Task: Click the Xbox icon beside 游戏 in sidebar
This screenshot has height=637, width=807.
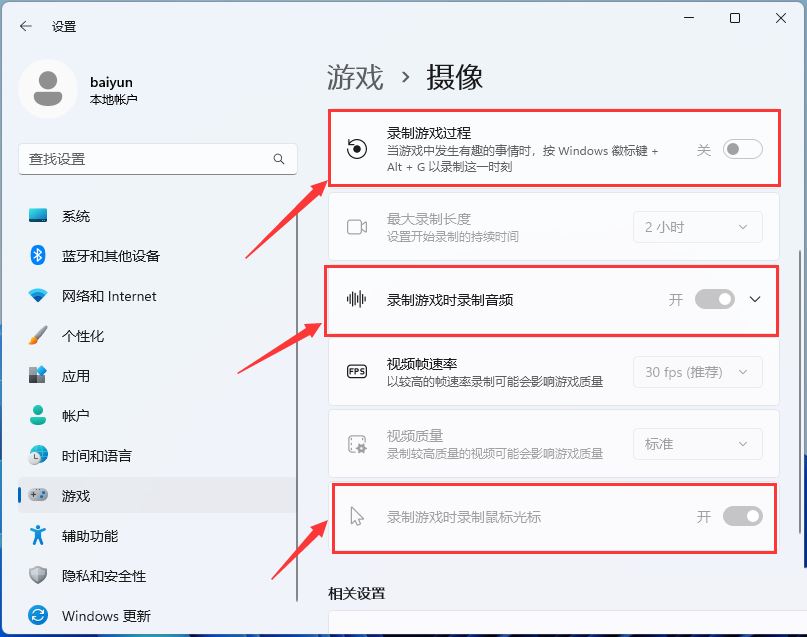Action: 38,495
